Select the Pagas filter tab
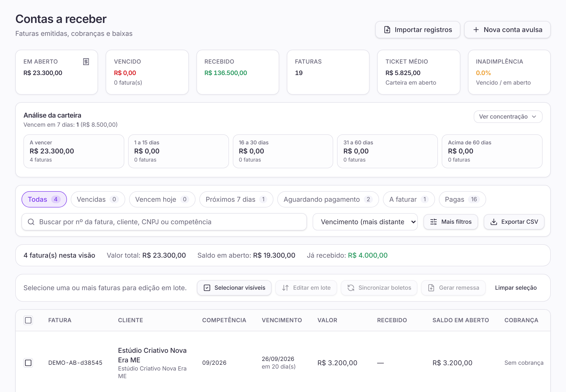566x392 pixels. [x=462, y=199]
